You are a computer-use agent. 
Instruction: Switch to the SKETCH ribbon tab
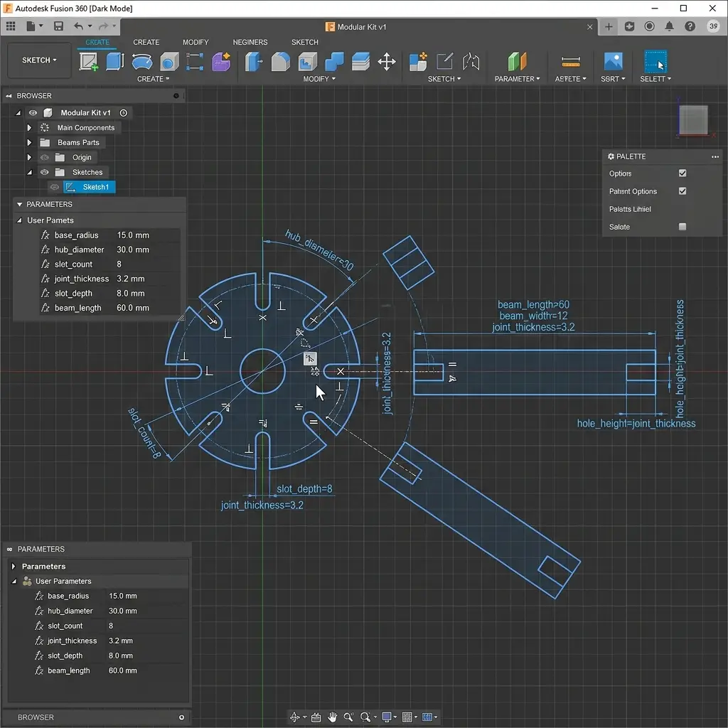(x=304, y=42)
